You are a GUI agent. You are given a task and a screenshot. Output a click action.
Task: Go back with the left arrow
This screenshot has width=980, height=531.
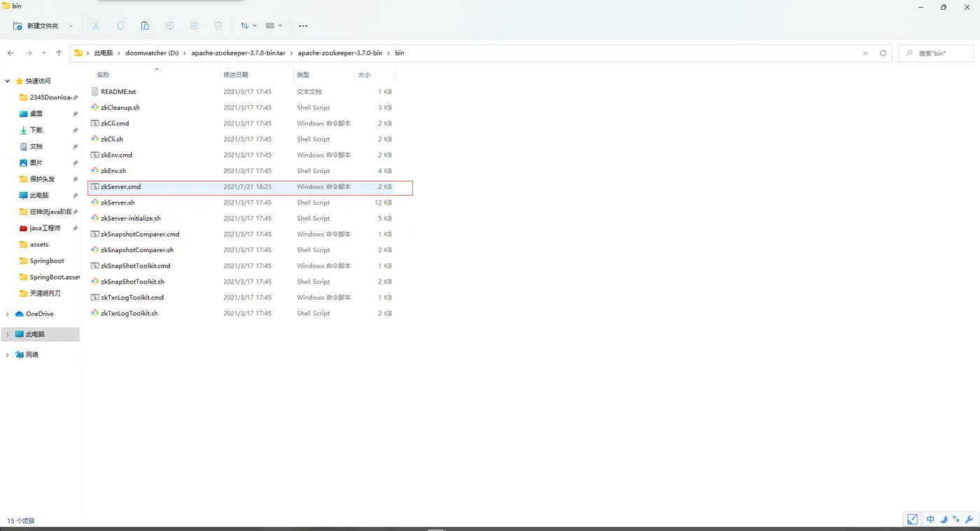(x=10, y=53)
